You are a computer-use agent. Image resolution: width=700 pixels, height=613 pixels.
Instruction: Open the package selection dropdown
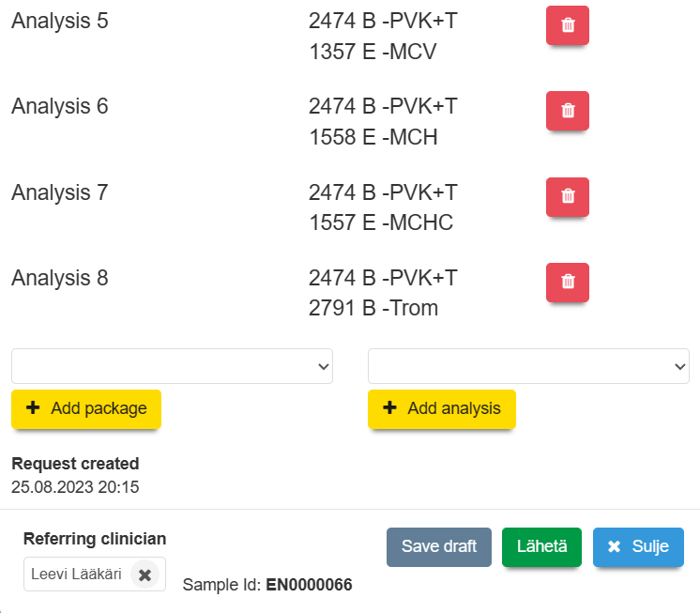(172, 366)
